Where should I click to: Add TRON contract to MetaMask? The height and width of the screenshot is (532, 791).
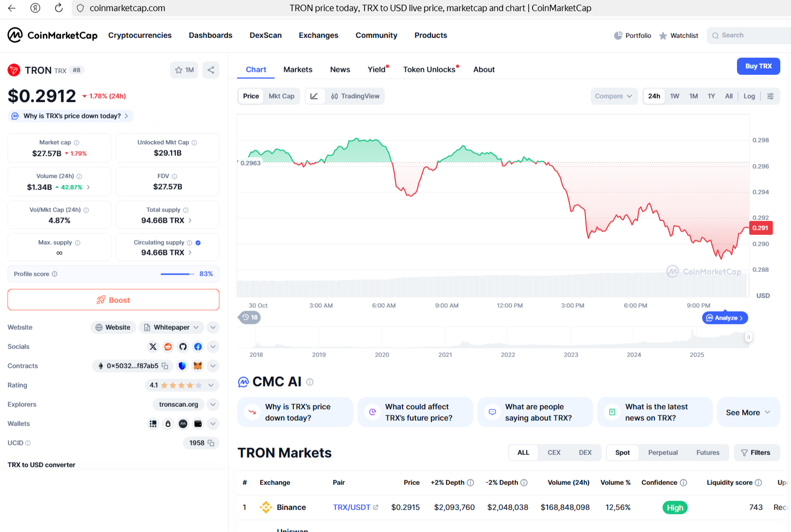click(197, 366)
